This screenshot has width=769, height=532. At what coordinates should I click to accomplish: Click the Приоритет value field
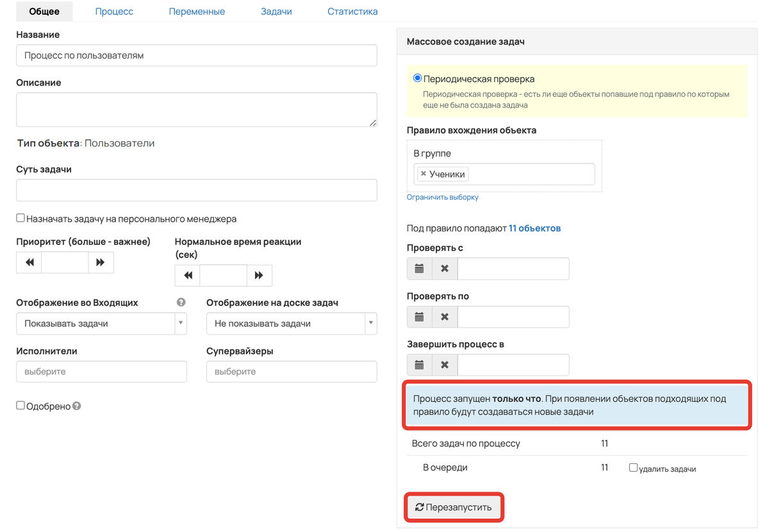65,262
